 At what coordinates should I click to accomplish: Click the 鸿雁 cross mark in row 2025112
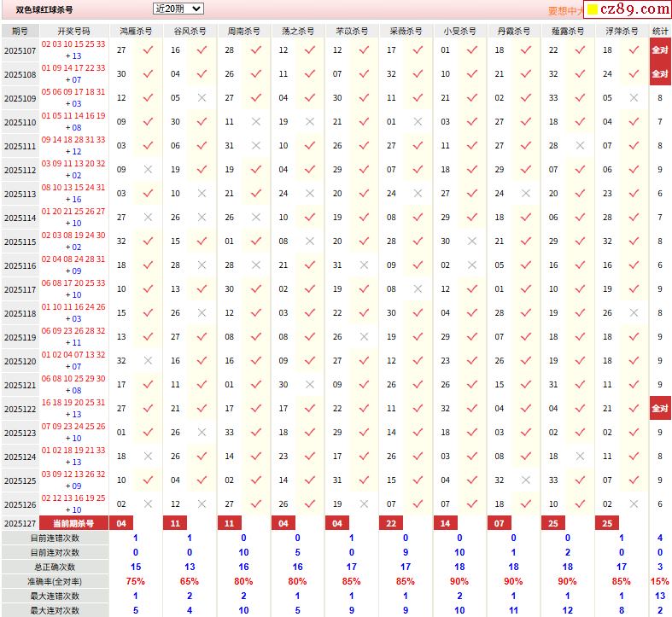click(148, 170)
